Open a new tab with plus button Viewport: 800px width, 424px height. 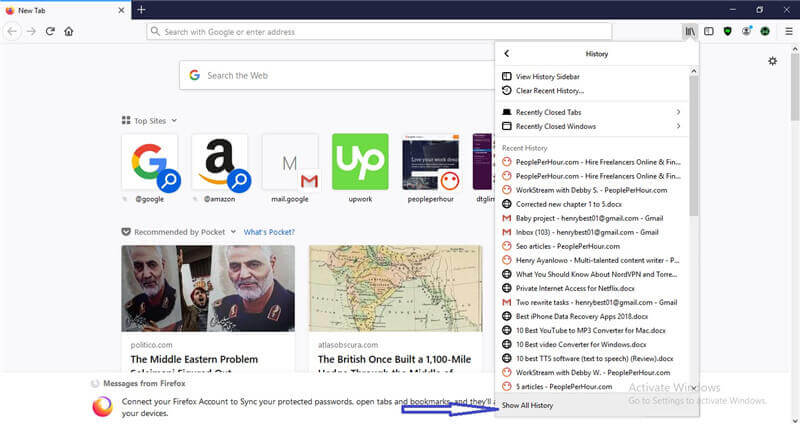(x=142, y=9)
